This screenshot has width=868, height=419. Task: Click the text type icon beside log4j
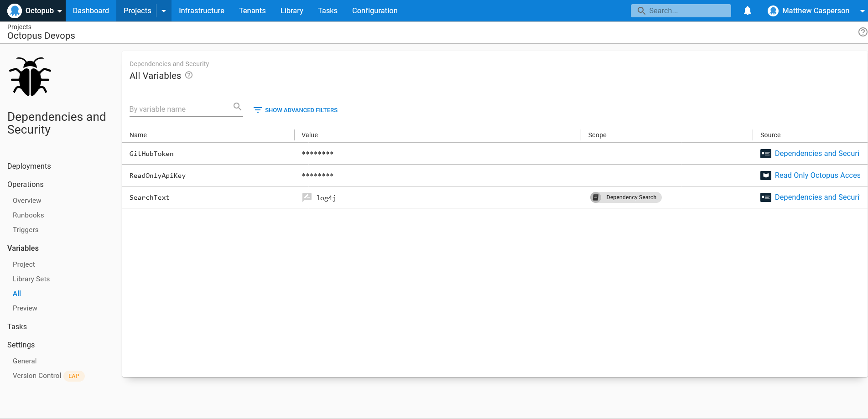point(307,197)
